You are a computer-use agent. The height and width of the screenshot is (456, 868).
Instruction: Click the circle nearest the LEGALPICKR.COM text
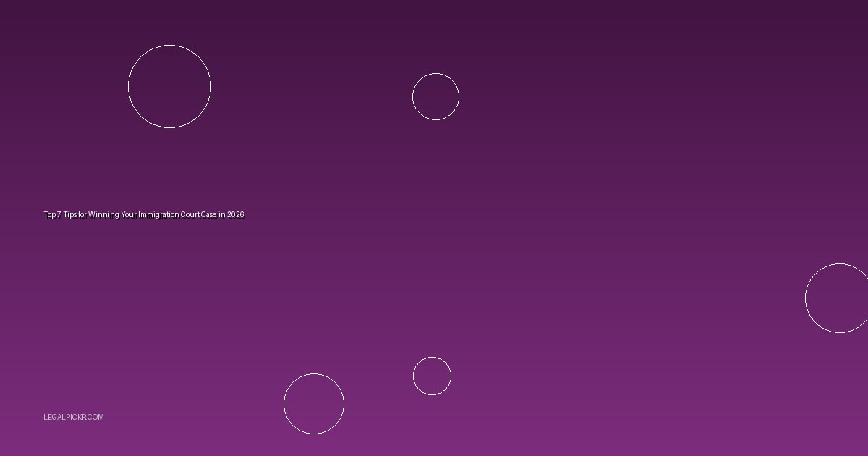[x=313, y=404]
